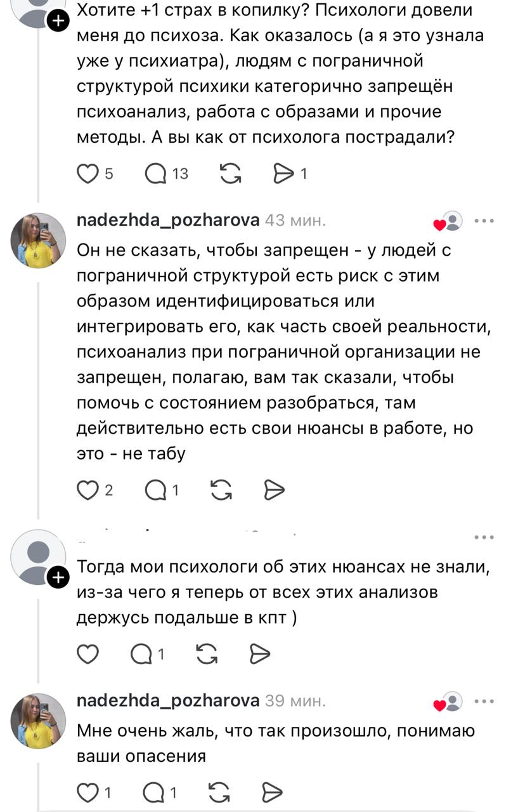Reply to nadezhda_pozharova's 43 min comment
511x812 pixels.
[156, 490]
